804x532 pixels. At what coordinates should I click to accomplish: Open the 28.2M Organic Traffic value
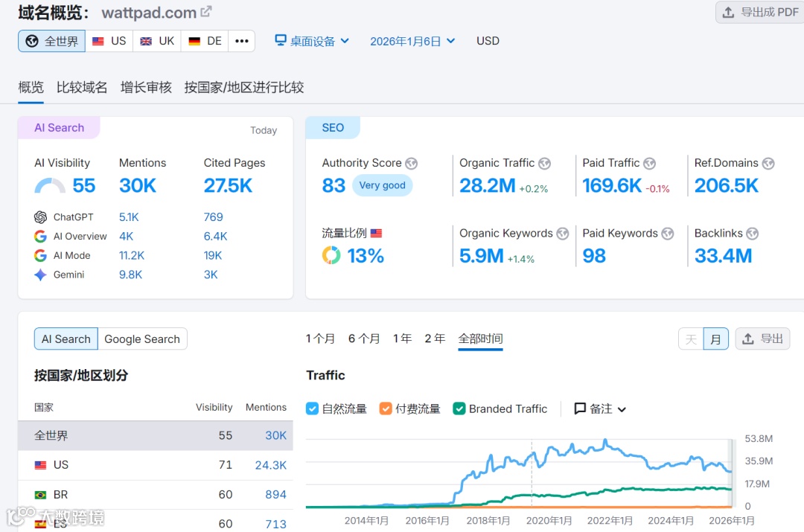click(487, 185)
